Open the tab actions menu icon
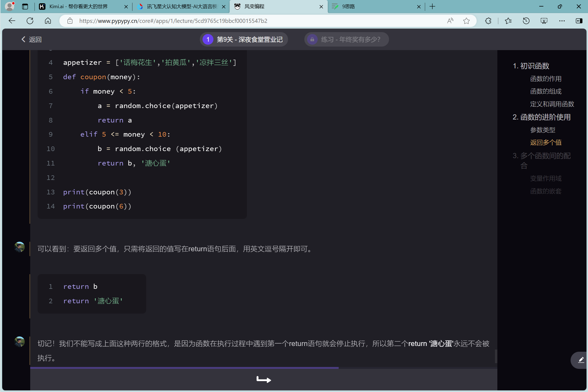588x392 pixels. (25, 7)
